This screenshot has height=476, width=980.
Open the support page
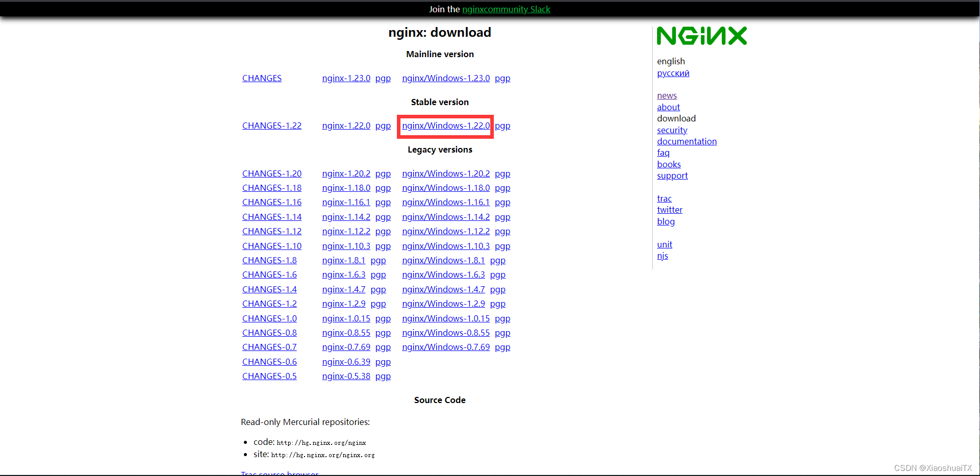pos(672,176)
